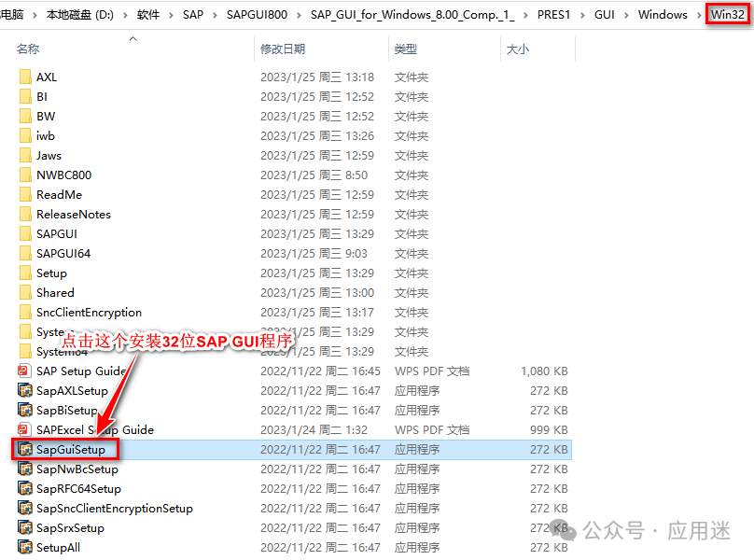
Task: Expand the chevron after SAPGUI800 breadcrumb
Action: coord(299,15)
